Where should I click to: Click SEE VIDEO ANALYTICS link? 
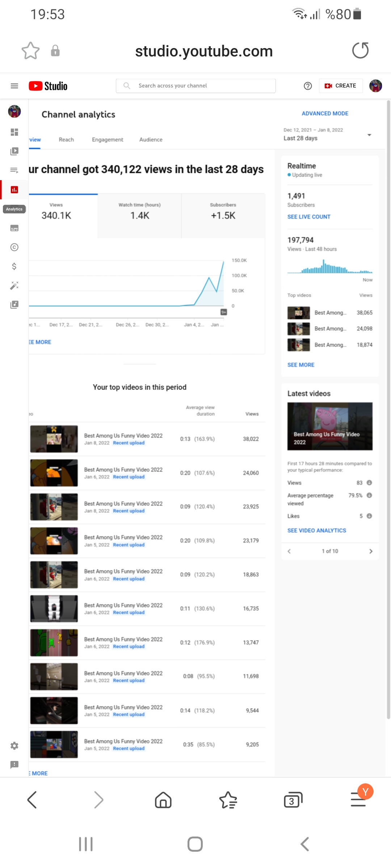[317, 531]
